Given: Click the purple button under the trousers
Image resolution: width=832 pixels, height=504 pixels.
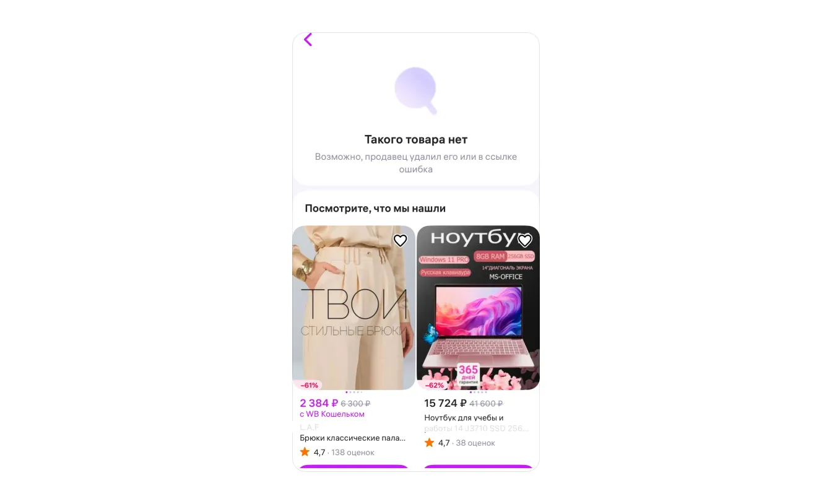Looking at the screenshot, I should coord(354,468).
